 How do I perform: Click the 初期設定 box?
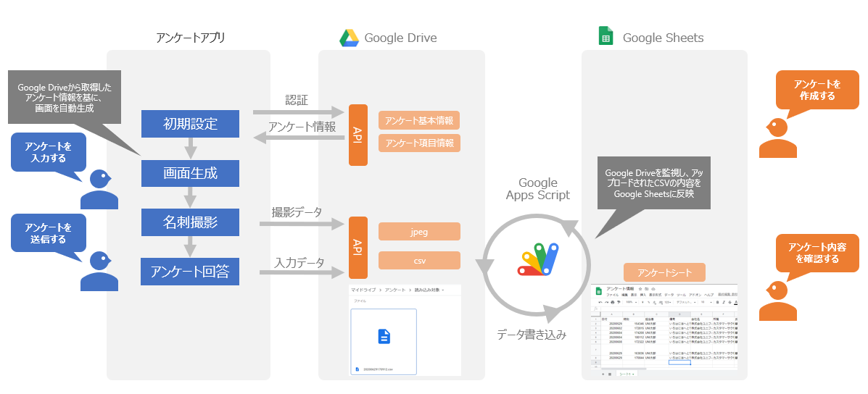pos(190,124)
